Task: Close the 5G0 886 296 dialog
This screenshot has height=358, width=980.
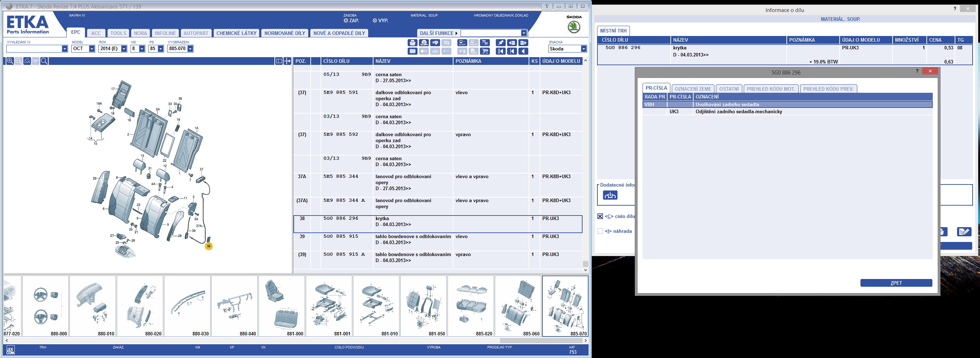Action: [930, 71]
